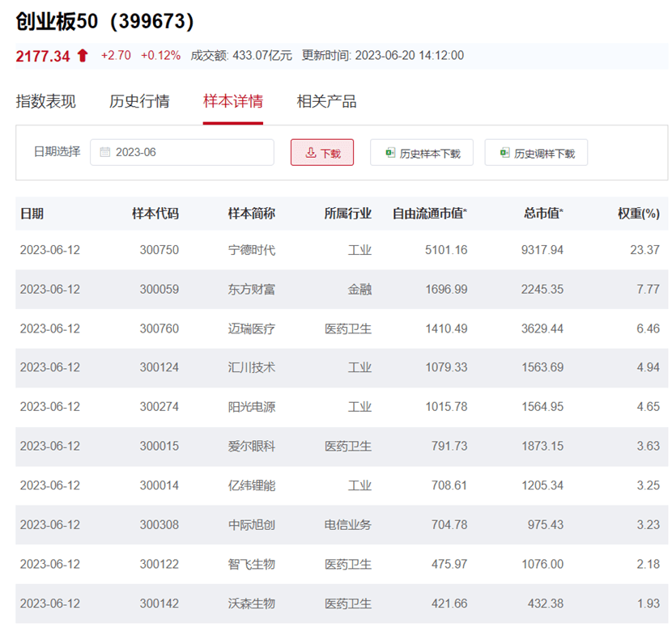
Task: Click weight value 23.37
Action: 644,250
